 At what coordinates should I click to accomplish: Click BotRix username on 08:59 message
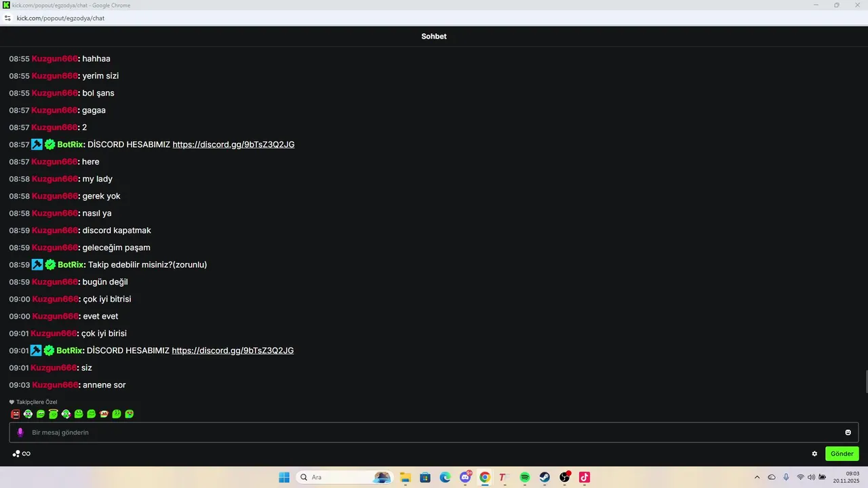tap(71, 264)
